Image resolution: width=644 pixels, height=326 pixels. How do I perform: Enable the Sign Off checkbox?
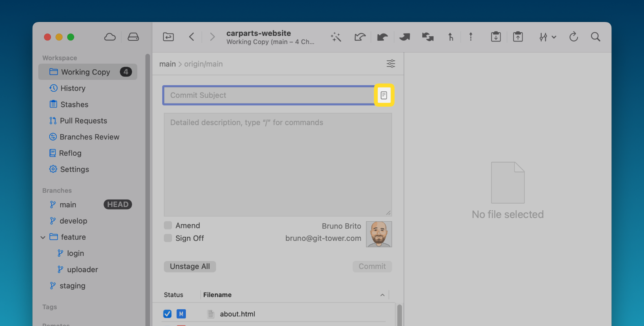click(168, 238)
